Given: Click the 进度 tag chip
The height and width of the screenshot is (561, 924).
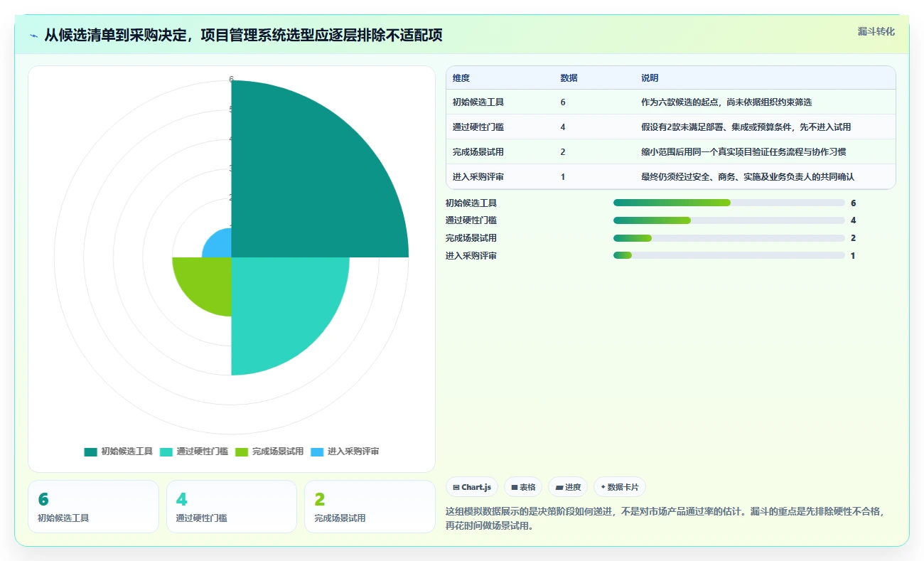Looking at the screenshot, I should pyautogui.click(x=568, y=487).
